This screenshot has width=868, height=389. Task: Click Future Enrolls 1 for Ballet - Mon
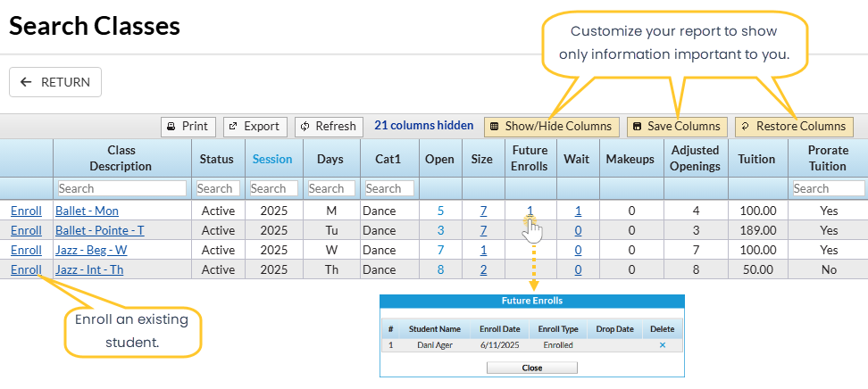[x=530, y=211]
